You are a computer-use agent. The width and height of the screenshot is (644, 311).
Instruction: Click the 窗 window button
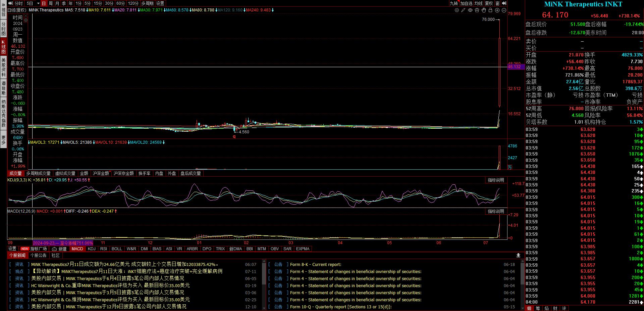[497, 3]
